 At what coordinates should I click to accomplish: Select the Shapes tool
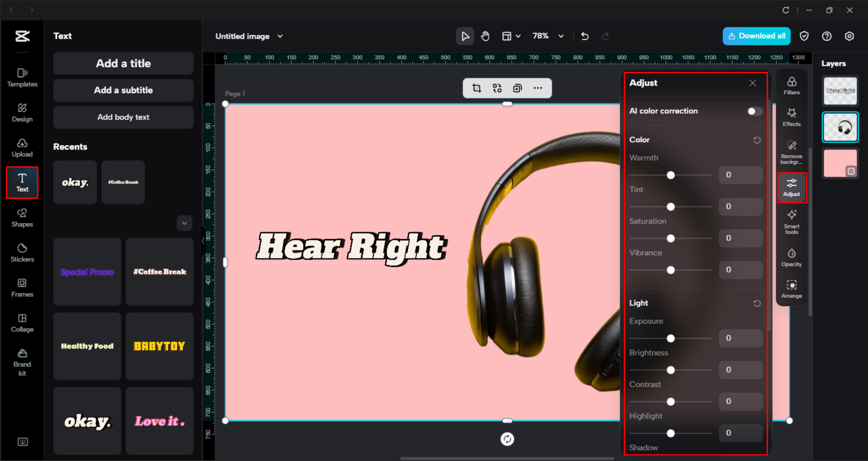(x=22, y=217)
